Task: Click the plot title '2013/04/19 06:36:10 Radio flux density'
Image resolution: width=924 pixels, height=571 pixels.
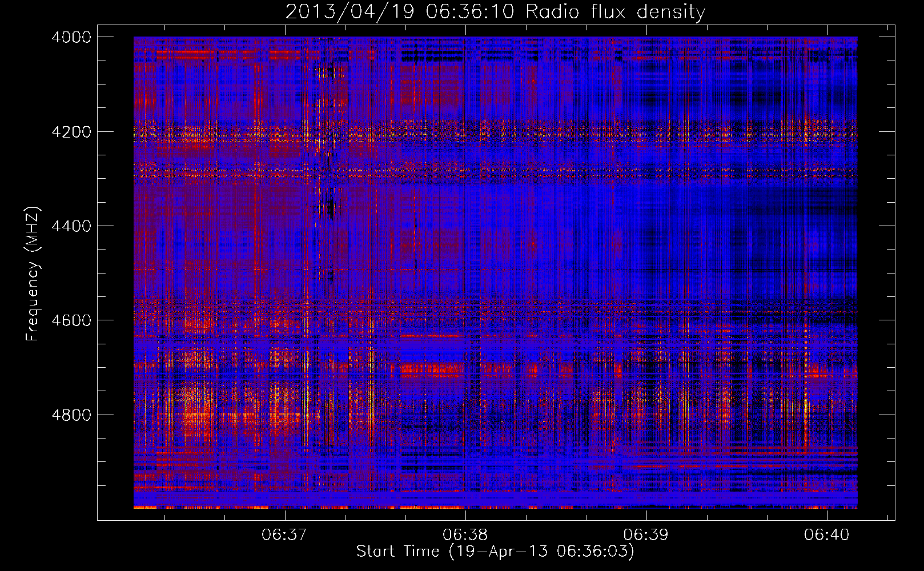Action: 495,12
